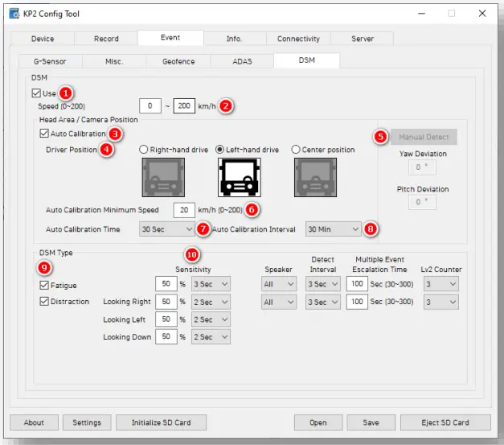Open the Distraction Lv2 Counter dropdown

441,302
